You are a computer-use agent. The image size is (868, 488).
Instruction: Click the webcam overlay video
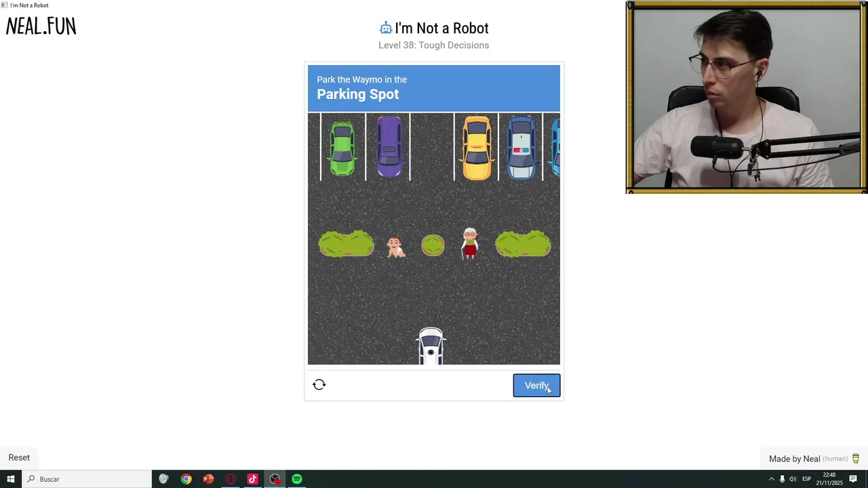click(x=747, y=98)
